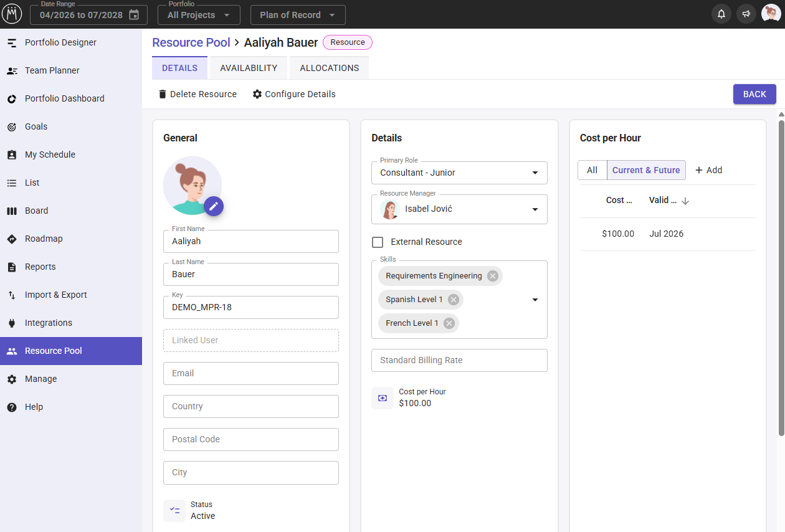
Task: Follow the Resource Pool breadcrumb link
Action: tap(191, 42)
